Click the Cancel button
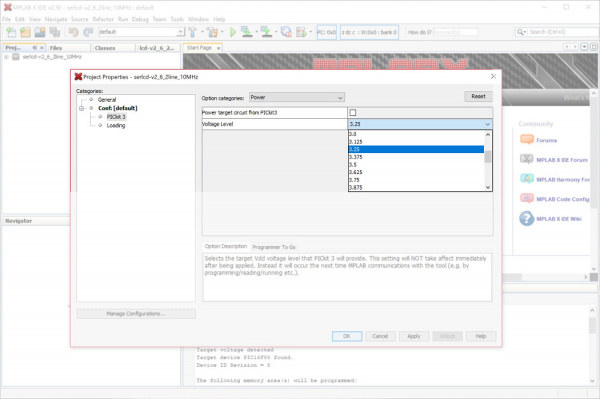The width and height of the screenshot is (600, 399). (x=380, y=336)
